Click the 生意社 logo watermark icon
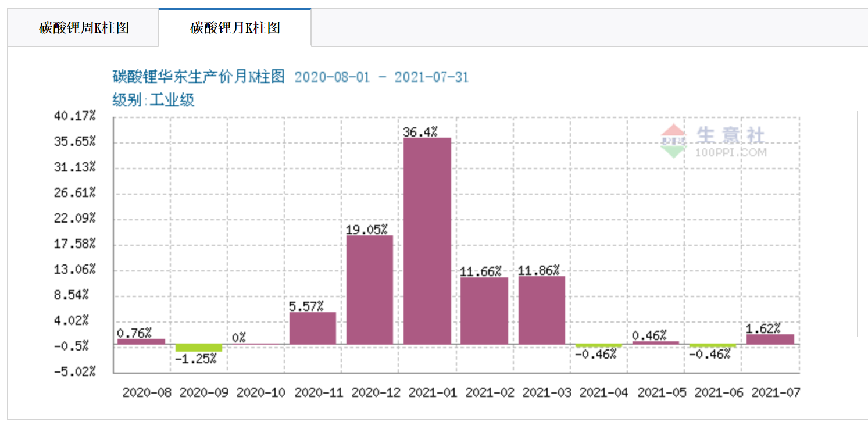This screenshot has height=429, width=868. coord(673,141)
